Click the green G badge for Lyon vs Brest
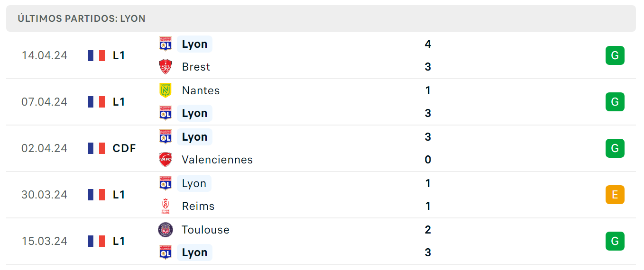The image size is (644, 270). (615, 55)
